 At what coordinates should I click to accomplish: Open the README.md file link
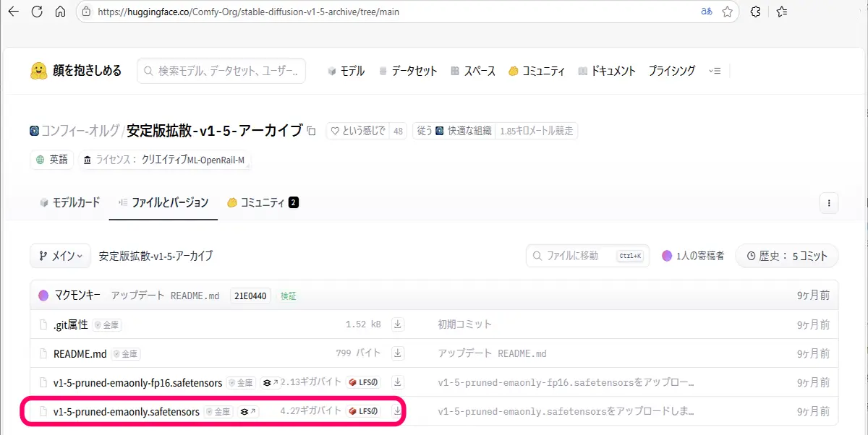tap(80, 354)
